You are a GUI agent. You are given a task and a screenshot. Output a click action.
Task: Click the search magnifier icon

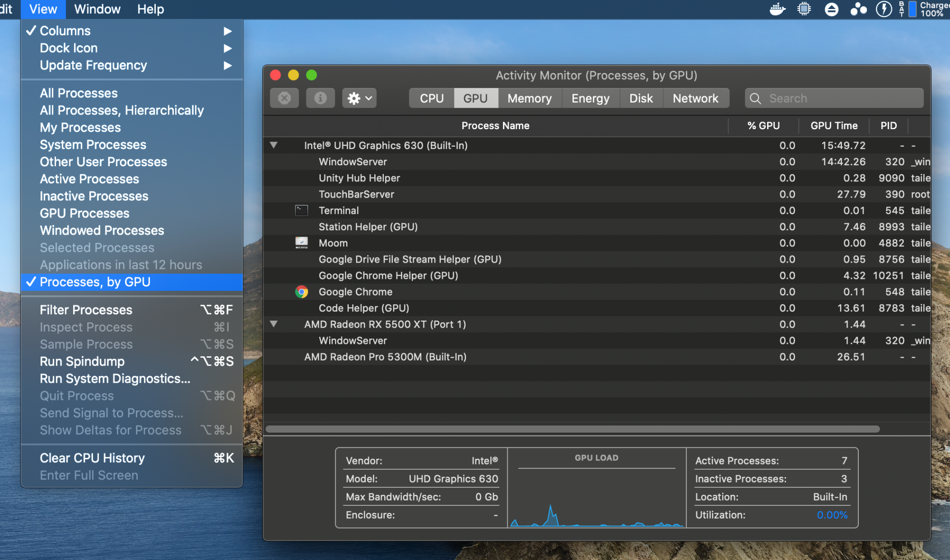(x=755, y=98)
